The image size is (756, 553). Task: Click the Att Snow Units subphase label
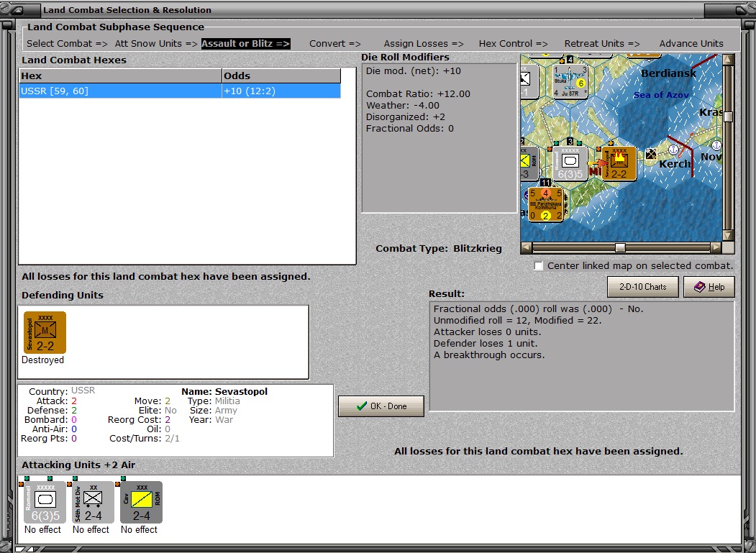156,43
